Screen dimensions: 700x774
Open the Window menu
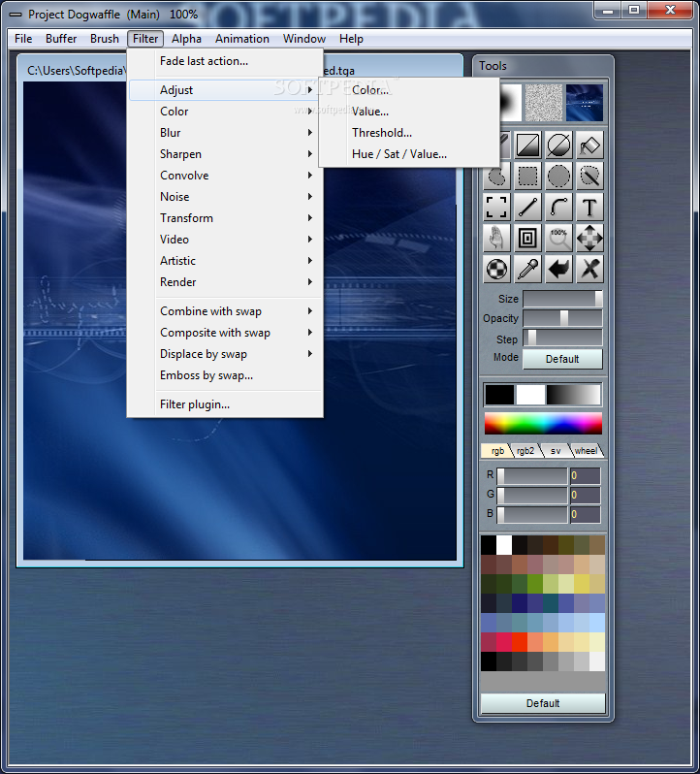coord(303,39)
